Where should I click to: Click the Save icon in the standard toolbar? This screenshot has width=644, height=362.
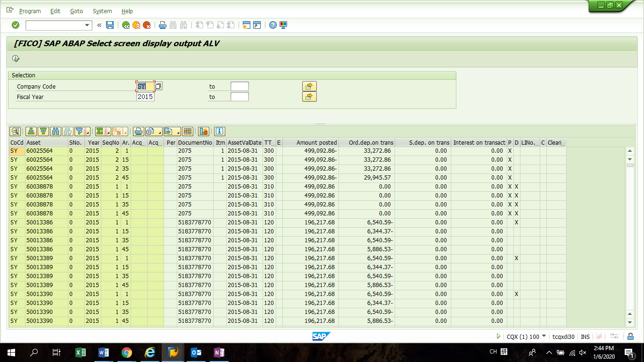click(x=110, y=25)
